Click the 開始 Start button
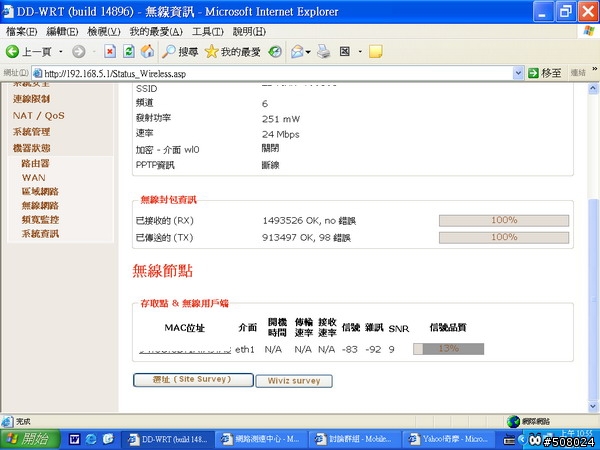The image size is (600, 450). coord(30,439)
